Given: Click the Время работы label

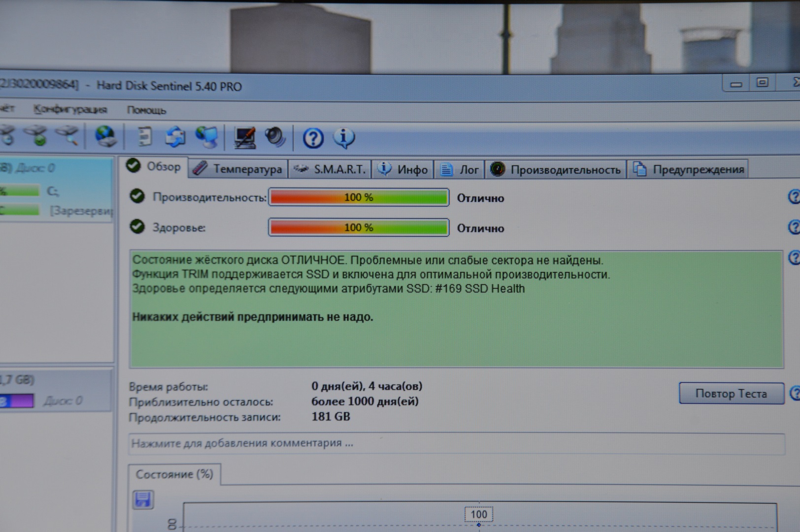Looking at the screenshot, I should (x=168, y=387).
